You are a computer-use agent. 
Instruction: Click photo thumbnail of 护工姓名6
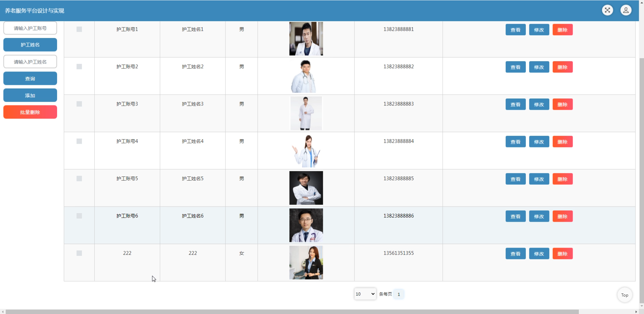[x=306, y=225]
